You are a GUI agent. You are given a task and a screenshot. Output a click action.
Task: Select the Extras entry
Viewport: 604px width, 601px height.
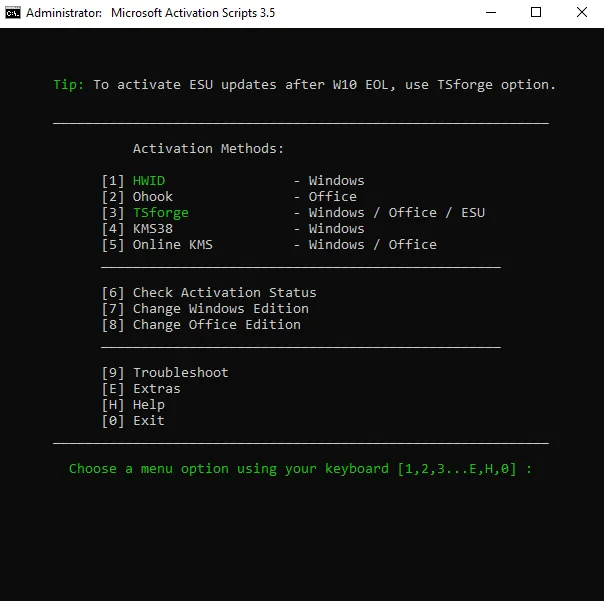(141, 389)
